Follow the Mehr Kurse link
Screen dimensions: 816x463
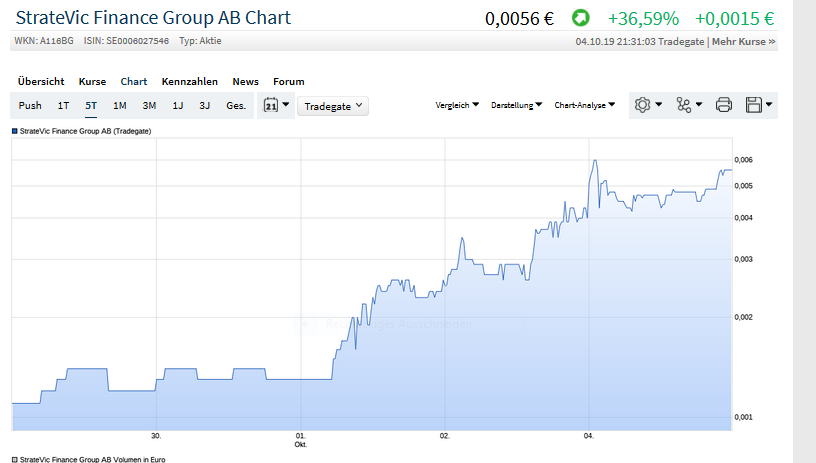pyautogui.click(x=744, y=42)
